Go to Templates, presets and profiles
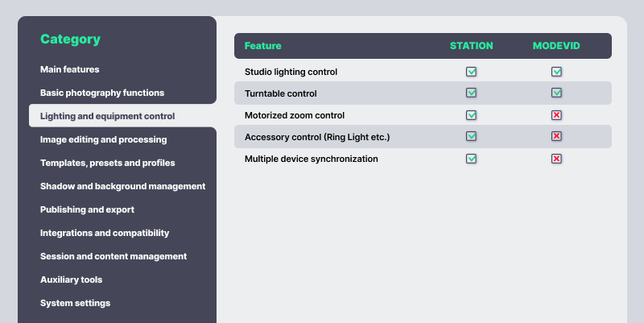This screenshot has width=644, height=323. 108,163
